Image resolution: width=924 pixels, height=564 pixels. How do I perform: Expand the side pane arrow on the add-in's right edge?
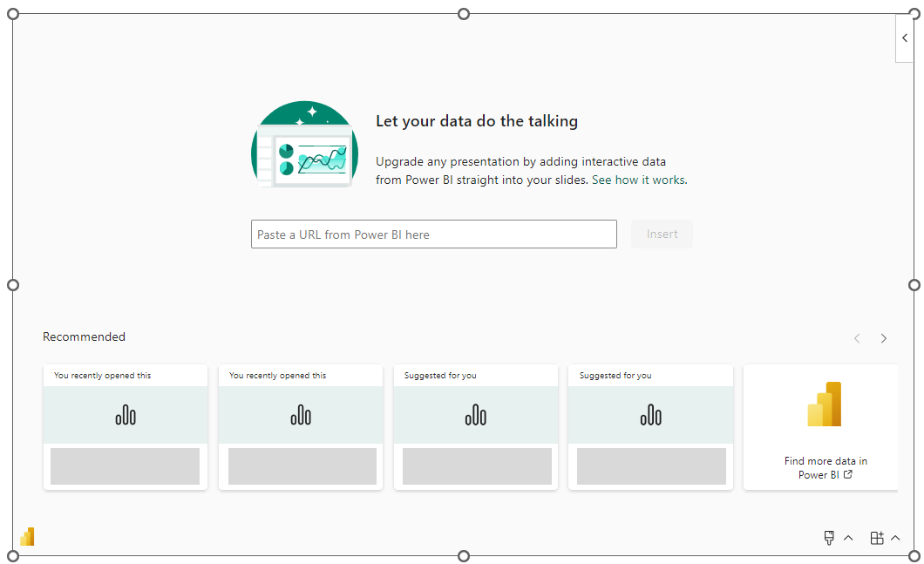905,37
